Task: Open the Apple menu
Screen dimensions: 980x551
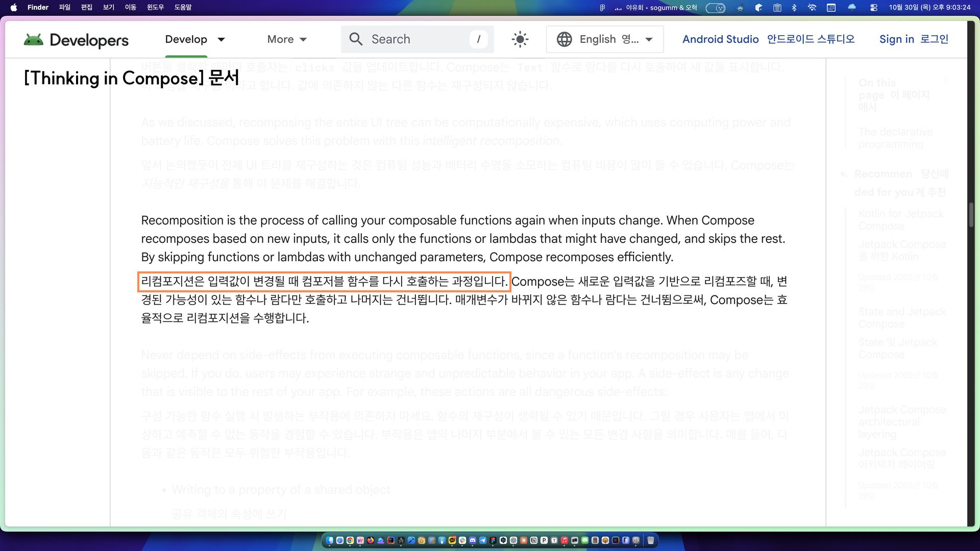Action: pos(14,8)
